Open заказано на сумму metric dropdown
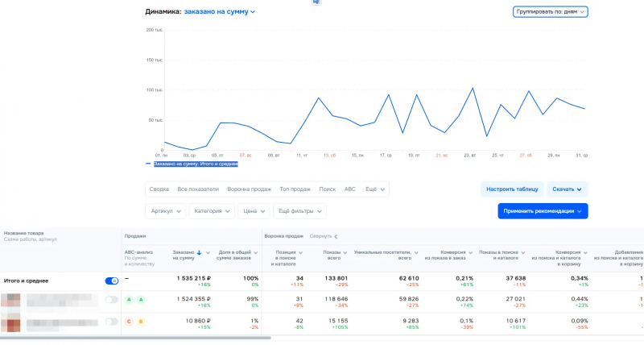Screen dimensions: 644x345 coord(220,12)
